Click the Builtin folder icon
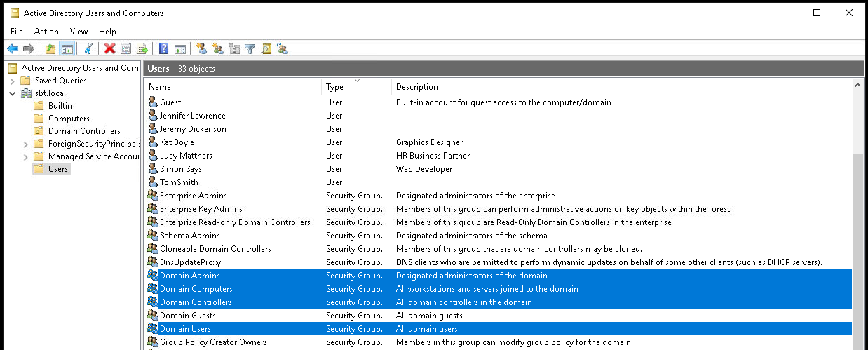This screenshot has height=350, width=868. 39,106
